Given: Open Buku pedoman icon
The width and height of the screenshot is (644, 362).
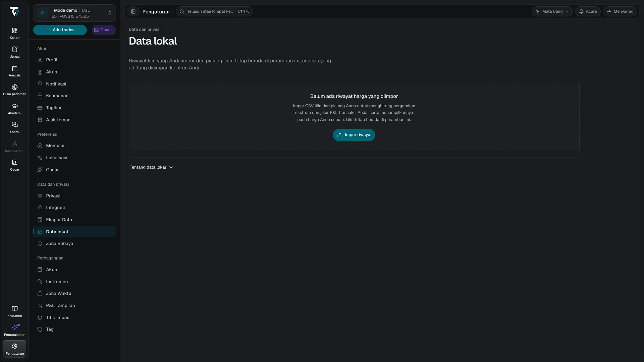Looking at the screenshot, I should tap(14, 90).
